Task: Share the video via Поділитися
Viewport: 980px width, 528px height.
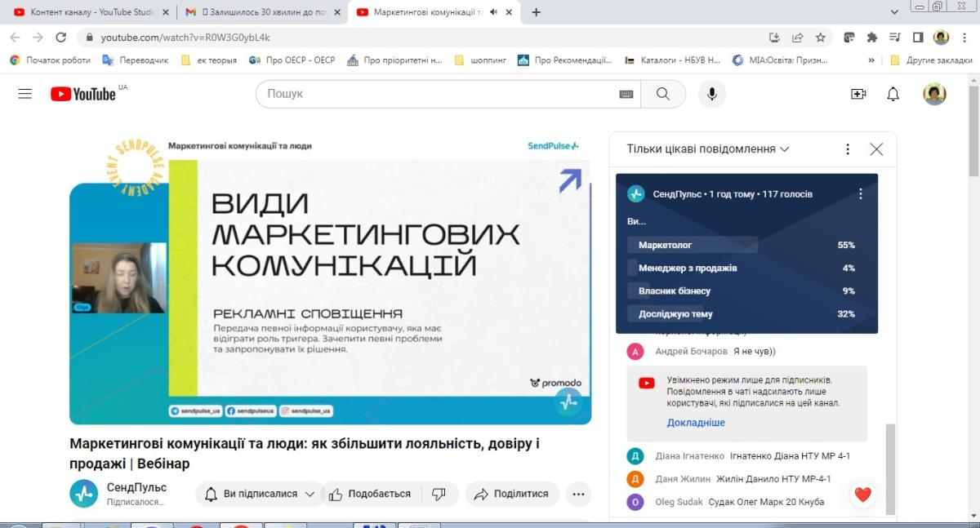Action: tap(511, 494)
